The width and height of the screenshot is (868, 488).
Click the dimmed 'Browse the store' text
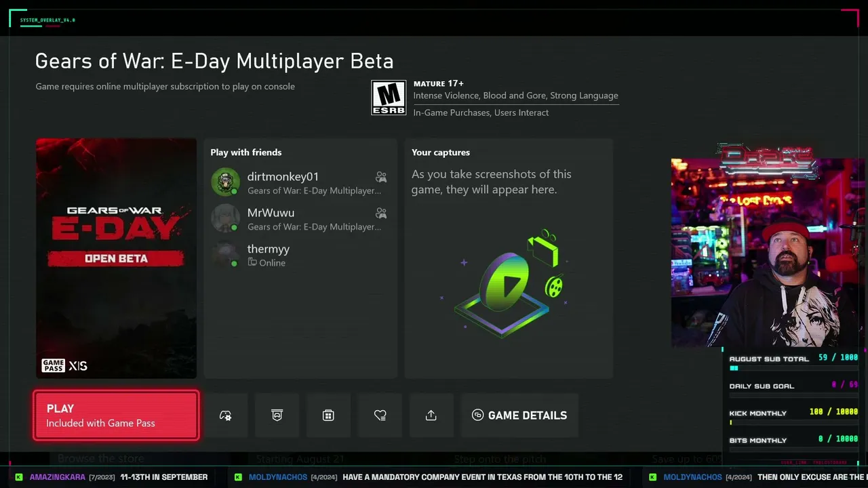click(100, 459)
